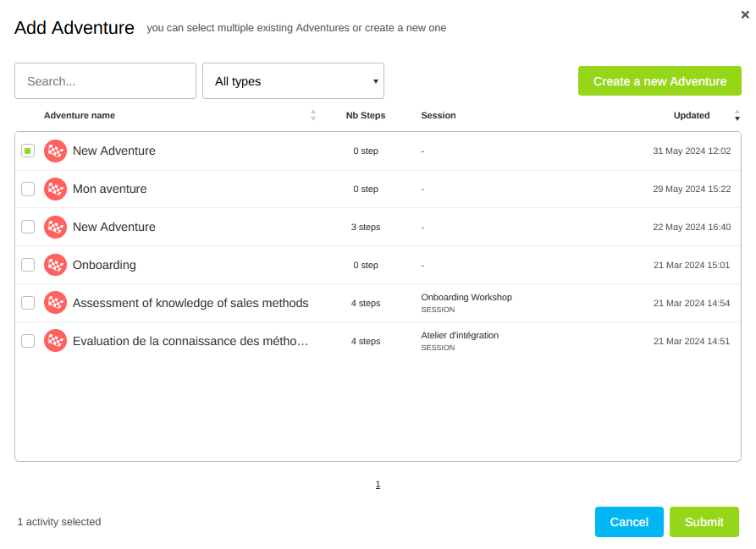Click icon for Assessment of knowledge of sales methods
Screen dimensions: 756x549
(55, 303)
